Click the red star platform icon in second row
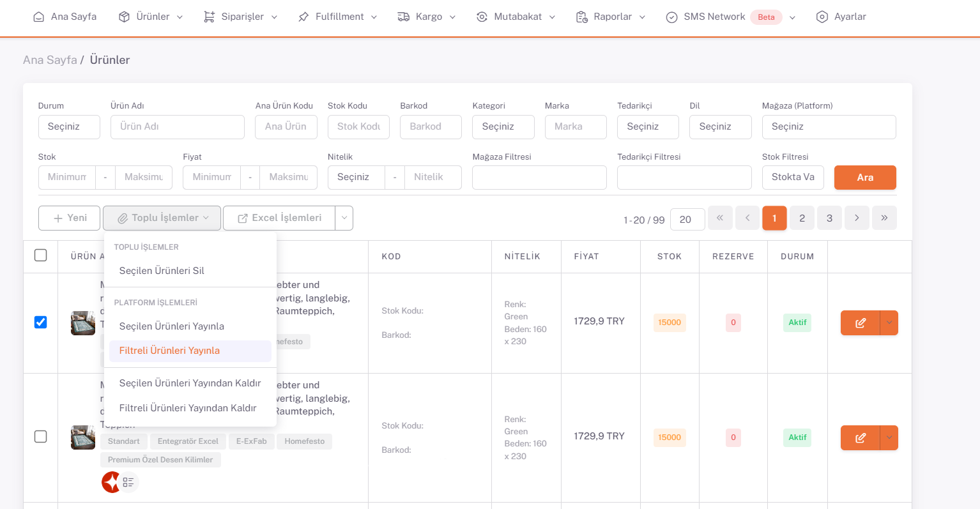980x509 pixels. pyautogui.click(x=111, y=482)
